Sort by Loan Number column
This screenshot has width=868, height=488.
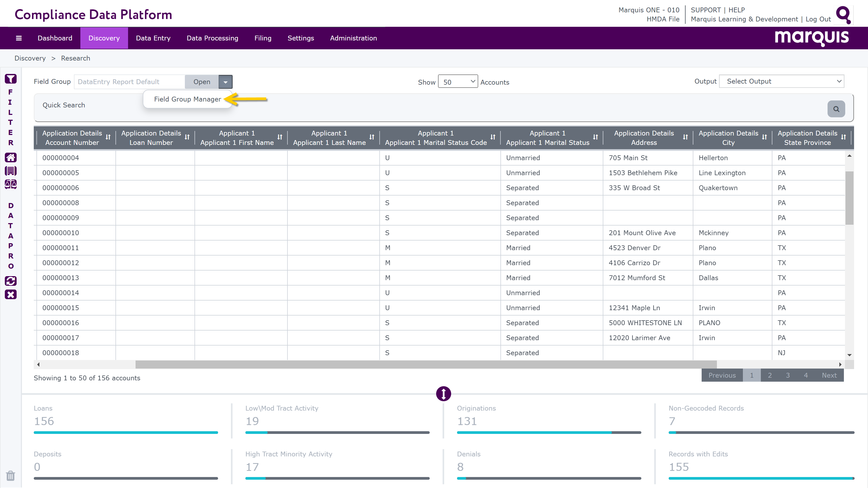click(x=187, y=137)
